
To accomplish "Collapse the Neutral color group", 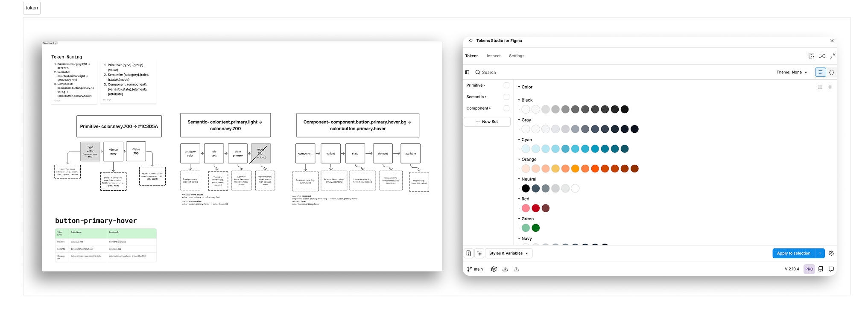I will point(519,179).
